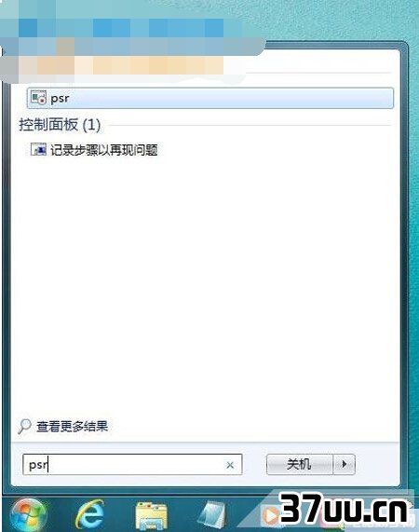This screenshot has width=419, height=532.
Task: Click the 关机 shutdown button
Action: [x=299, y=464]
